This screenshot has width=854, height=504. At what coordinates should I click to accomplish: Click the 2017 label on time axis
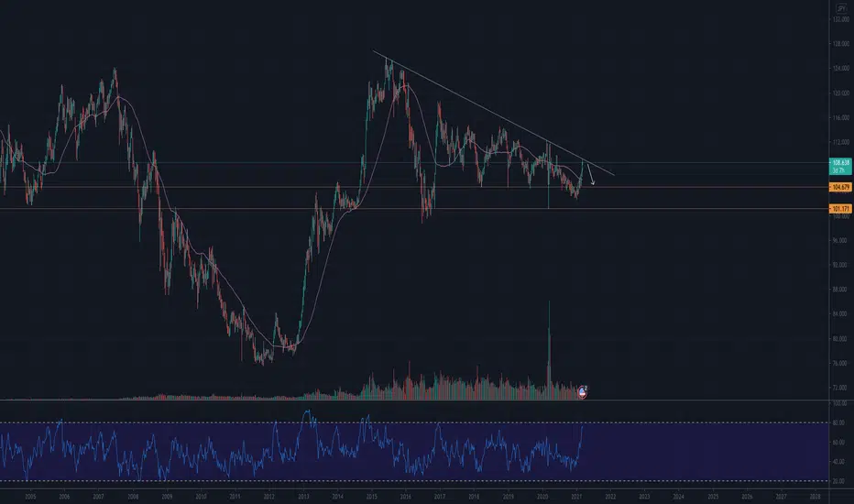tap(440, 497)
